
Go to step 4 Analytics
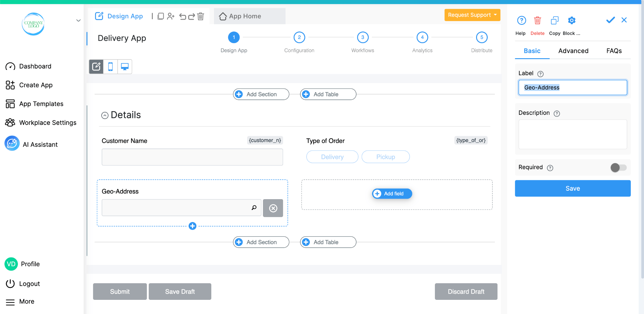(x=422, y=37)
